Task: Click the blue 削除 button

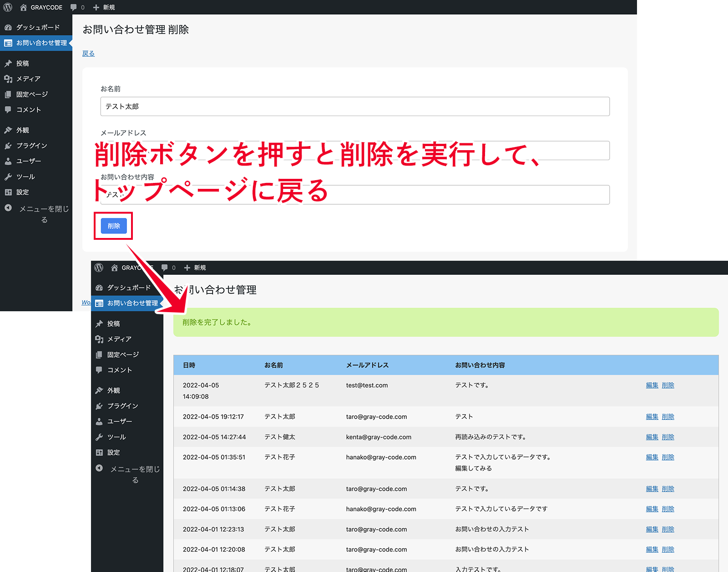Action: (114, 226)
